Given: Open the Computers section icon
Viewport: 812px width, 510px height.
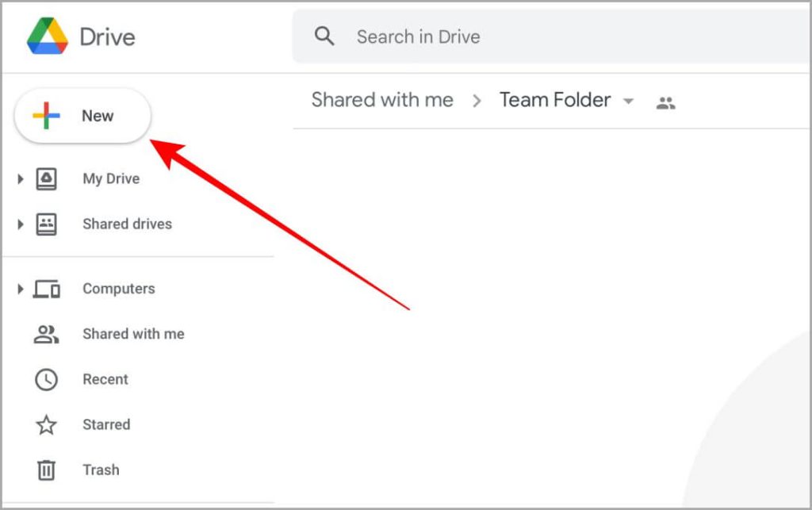Looking at the screenshot, I should [x=45, y=289].
